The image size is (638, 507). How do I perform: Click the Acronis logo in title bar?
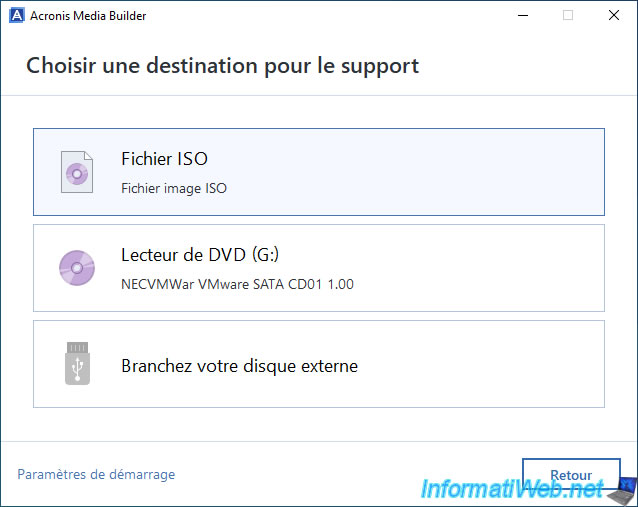[16, 16]
